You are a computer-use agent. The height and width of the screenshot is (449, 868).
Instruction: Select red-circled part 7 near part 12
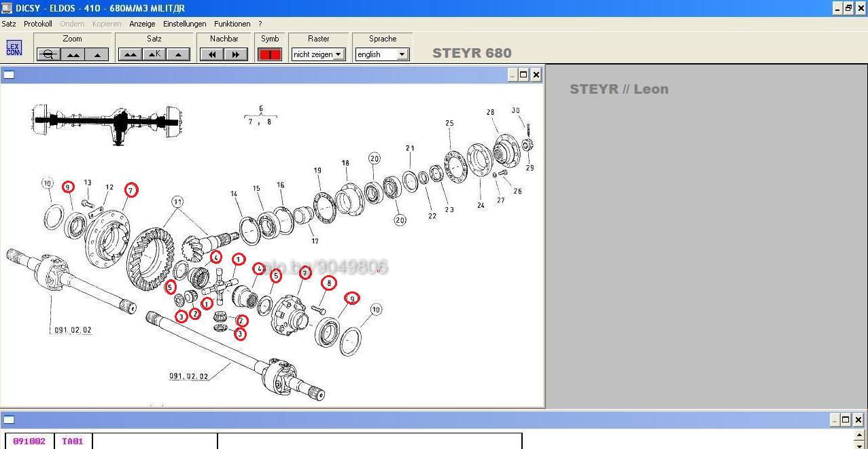[131, 190]
